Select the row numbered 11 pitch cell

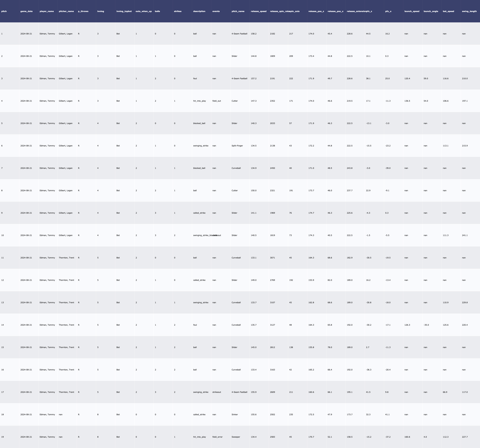pos(2,258)
